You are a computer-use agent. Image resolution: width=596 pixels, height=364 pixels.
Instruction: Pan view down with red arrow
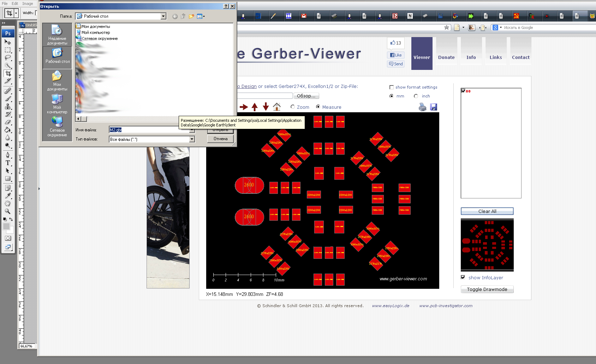click(x=266, y=107)
